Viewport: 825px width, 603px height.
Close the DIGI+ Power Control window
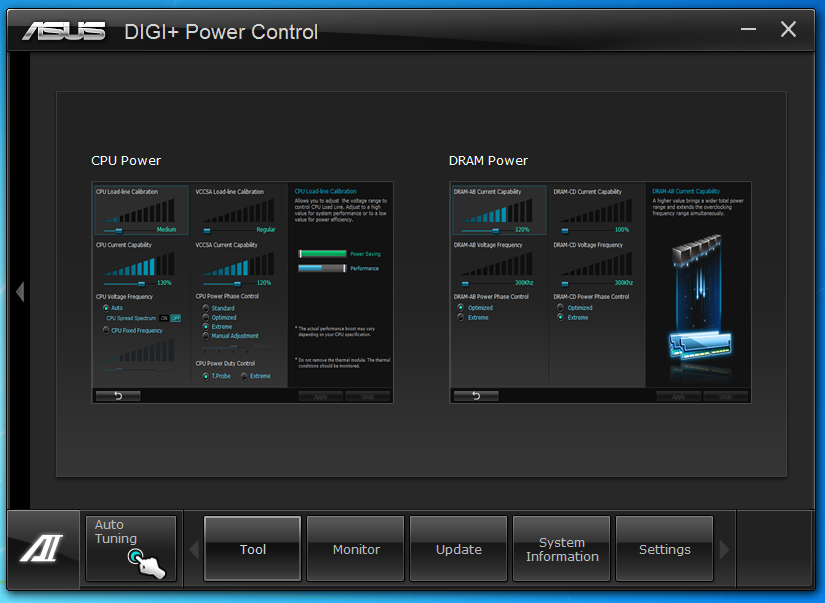pyautogui.click(x=788, y=29)
